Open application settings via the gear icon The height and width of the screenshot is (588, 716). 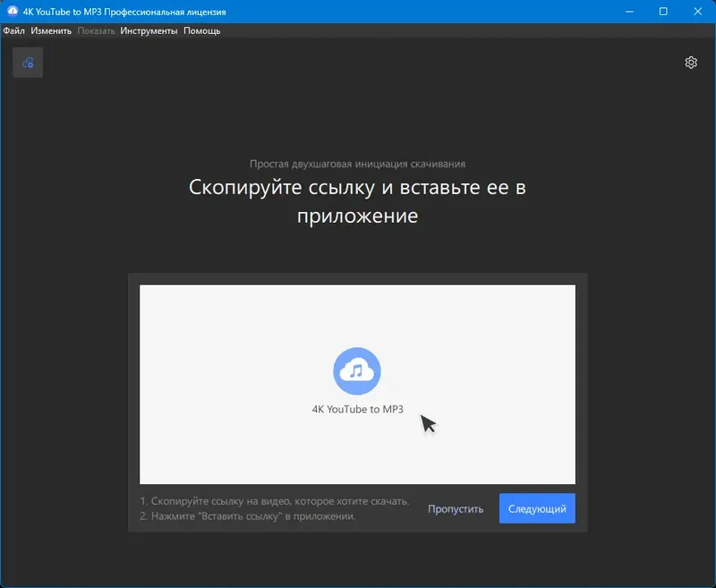pyautogui.click(x=690, y=63)
